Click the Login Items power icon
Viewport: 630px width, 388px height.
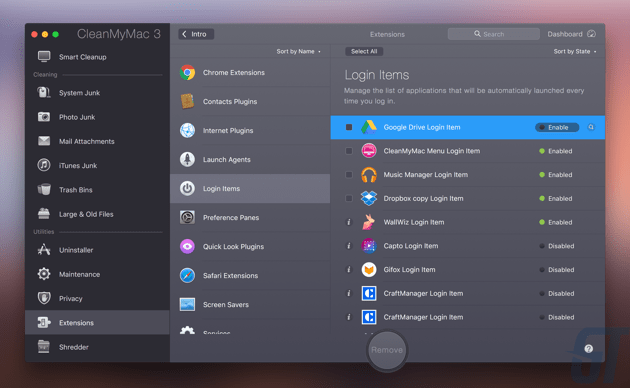click(x=187, y=188)
